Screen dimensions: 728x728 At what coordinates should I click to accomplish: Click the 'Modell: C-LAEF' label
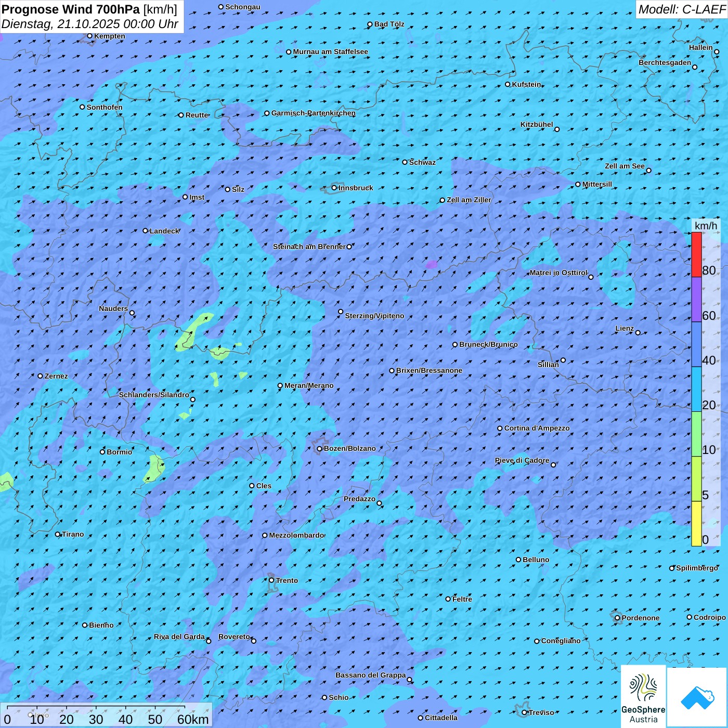[681, 9]
